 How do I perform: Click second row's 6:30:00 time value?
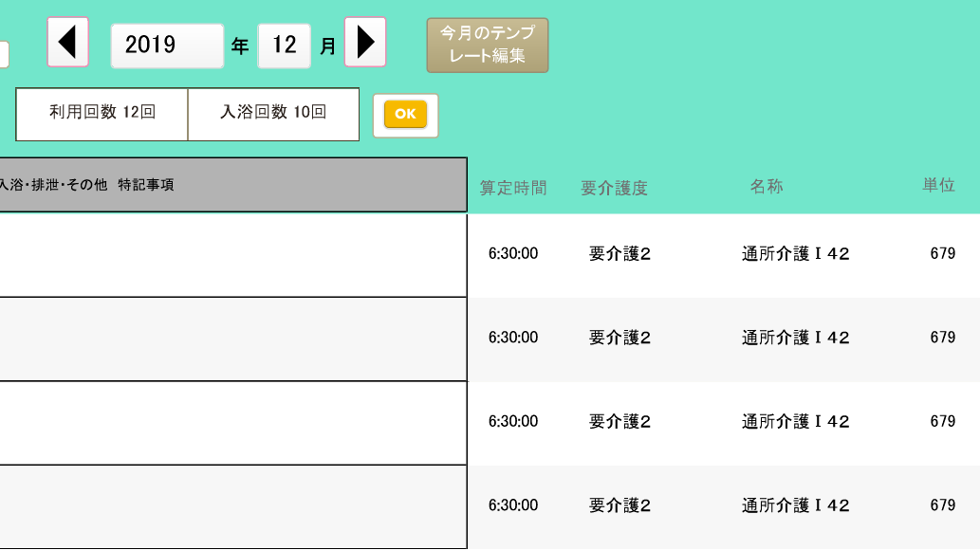click(x=513, y=338)
